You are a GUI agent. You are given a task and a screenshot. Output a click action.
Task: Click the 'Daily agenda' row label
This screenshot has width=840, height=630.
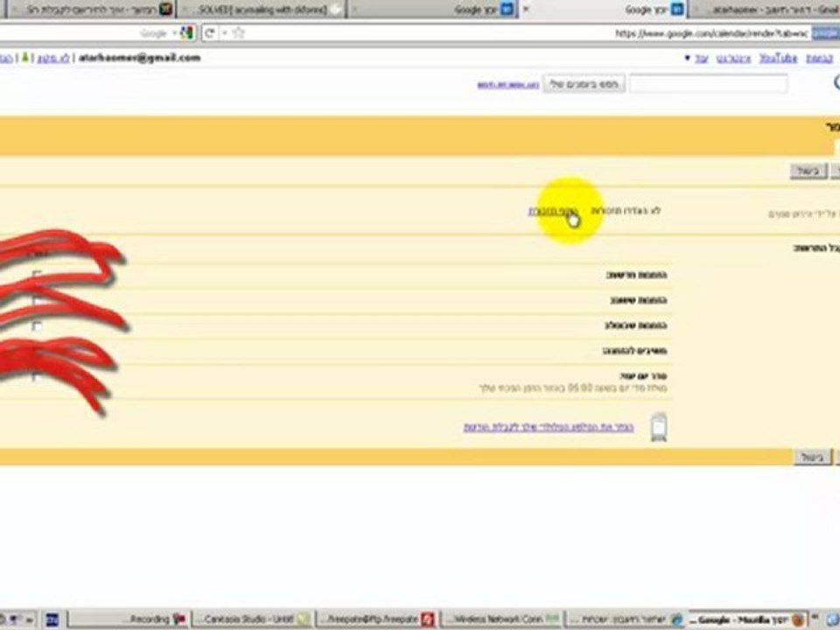coord(643,376)
